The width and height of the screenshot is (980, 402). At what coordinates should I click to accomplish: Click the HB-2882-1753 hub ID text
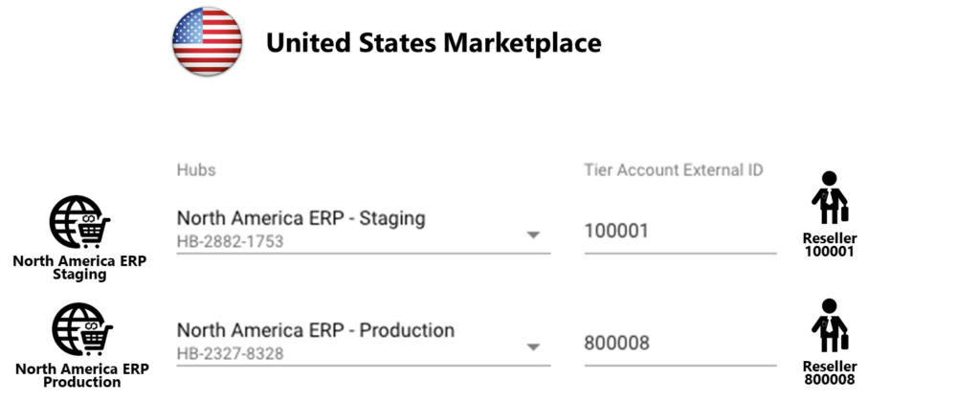(230, 241)
